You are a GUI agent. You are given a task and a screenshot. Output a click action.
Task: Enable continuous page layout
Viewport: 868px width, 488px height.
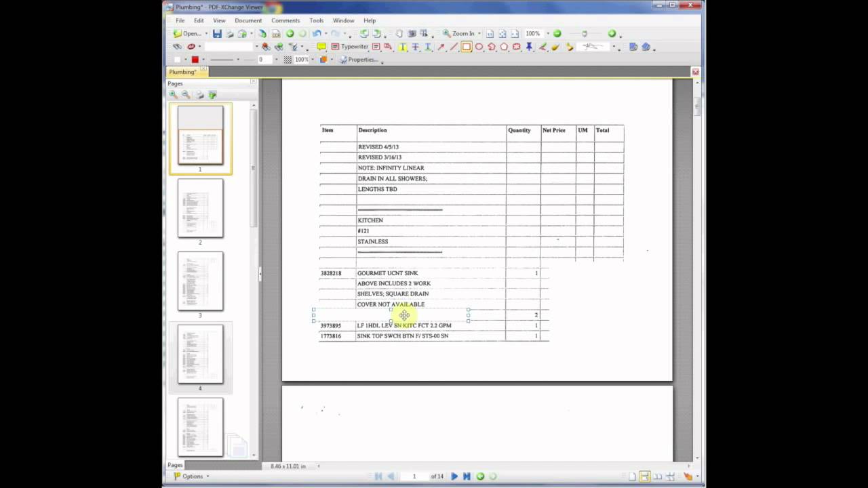(645, 476)
